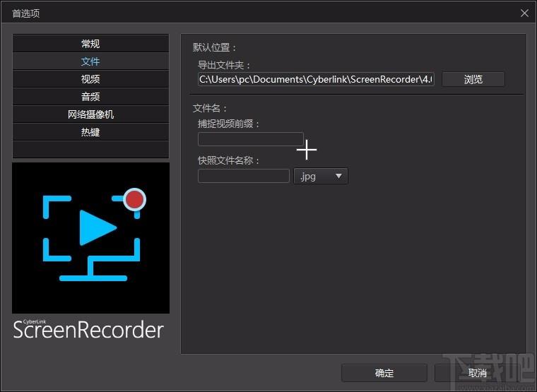Click the ScreenRecorder logo image

90,238
